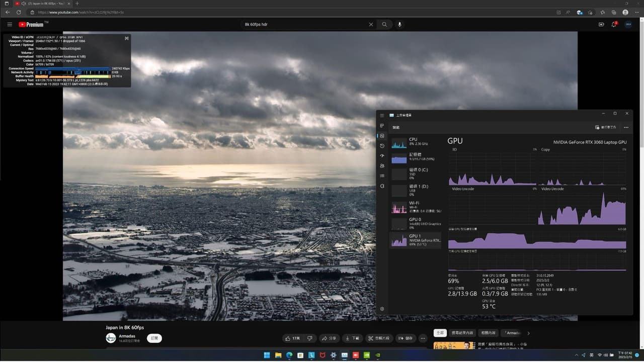Select the memory performance entry below CPU
Image resolution: width=644 pixels, height=362 pixels.
pyautogui.click(x=416, y=157)
